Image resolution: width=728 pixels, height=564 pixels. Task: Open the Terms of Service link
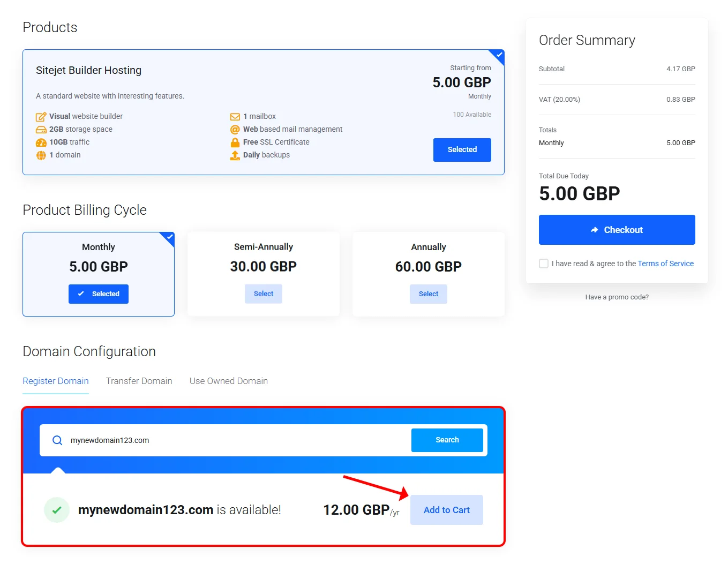point(665,264)
